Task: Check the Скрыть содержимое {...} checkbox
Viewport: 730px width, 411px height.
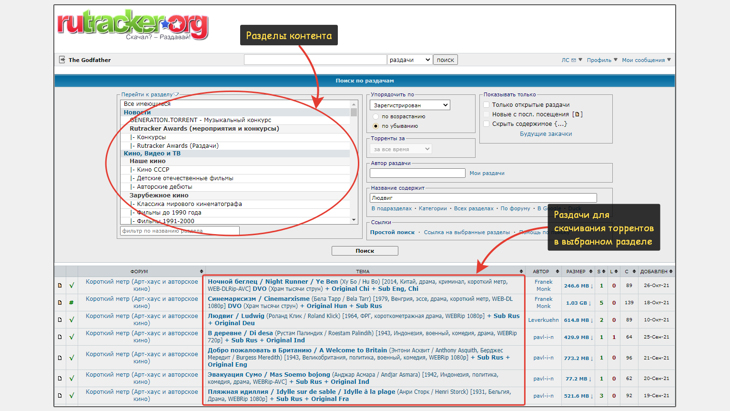Action: (x=487, y=124)
